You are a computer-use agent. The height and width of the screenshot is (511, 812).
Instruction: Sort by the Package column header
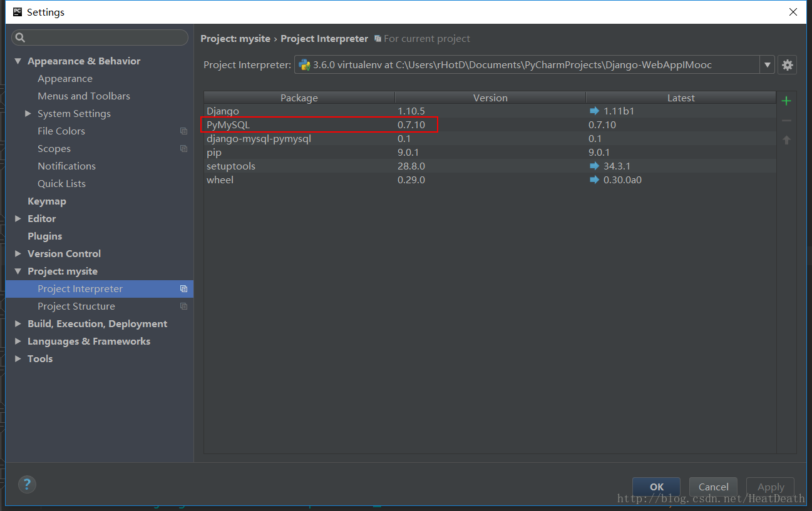click(299, 98)
